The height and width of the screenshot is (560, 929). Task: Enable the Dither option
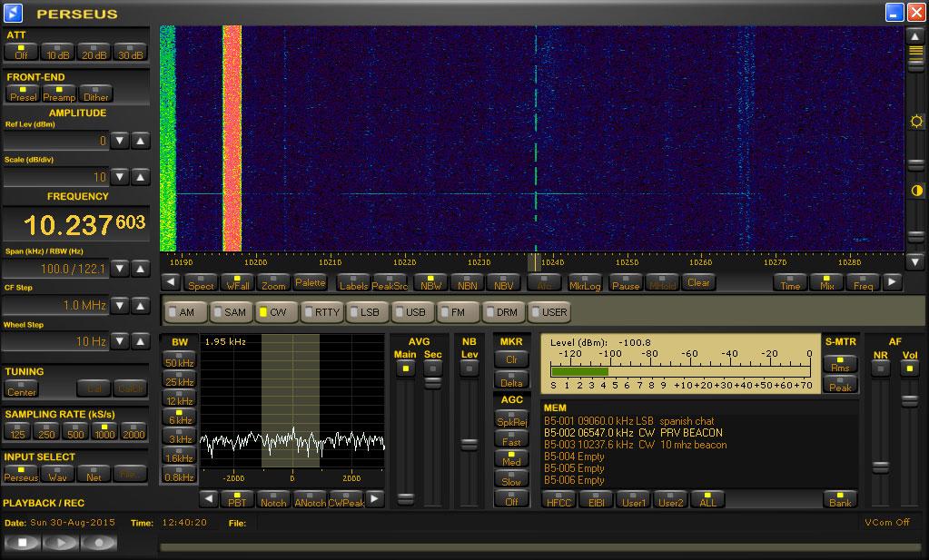[x=95, y=94]
